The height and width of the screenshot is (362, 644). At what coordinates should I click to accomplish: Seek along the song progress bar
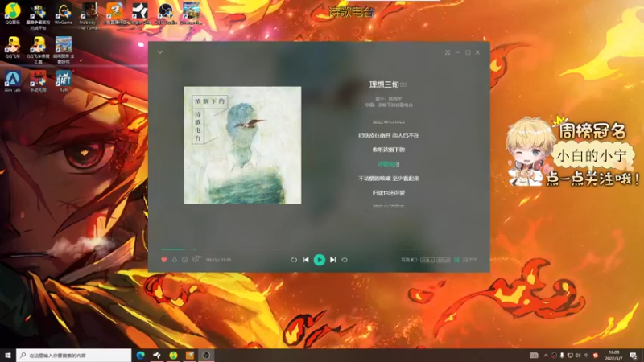coord(319,249)
